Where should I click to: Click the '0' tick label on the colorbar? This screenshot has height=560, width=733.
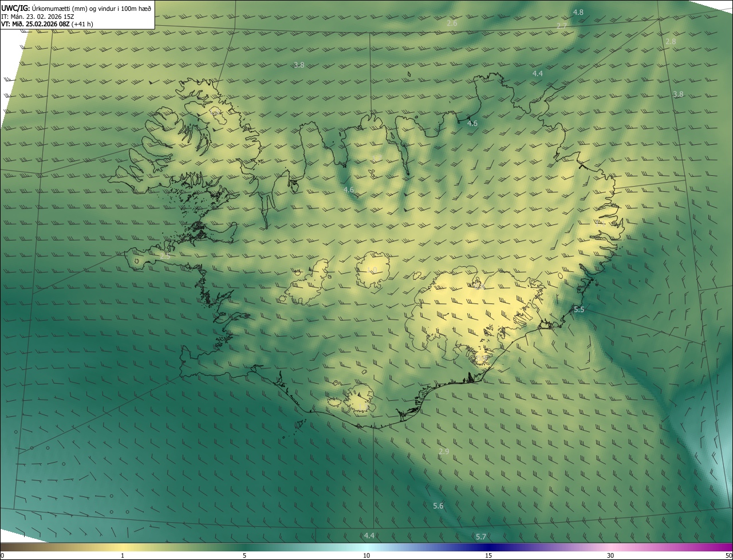click(2, 555)
